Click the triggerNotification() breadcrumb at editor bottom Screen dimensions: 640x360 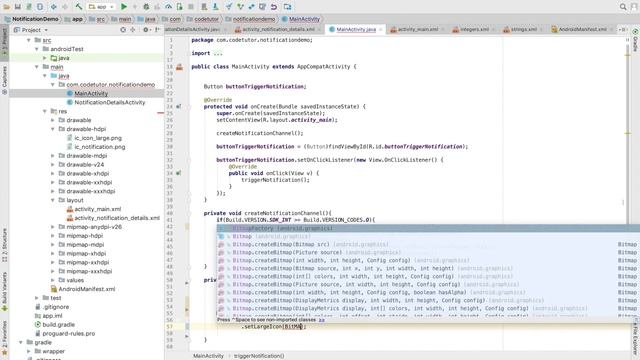click(259, 356)
